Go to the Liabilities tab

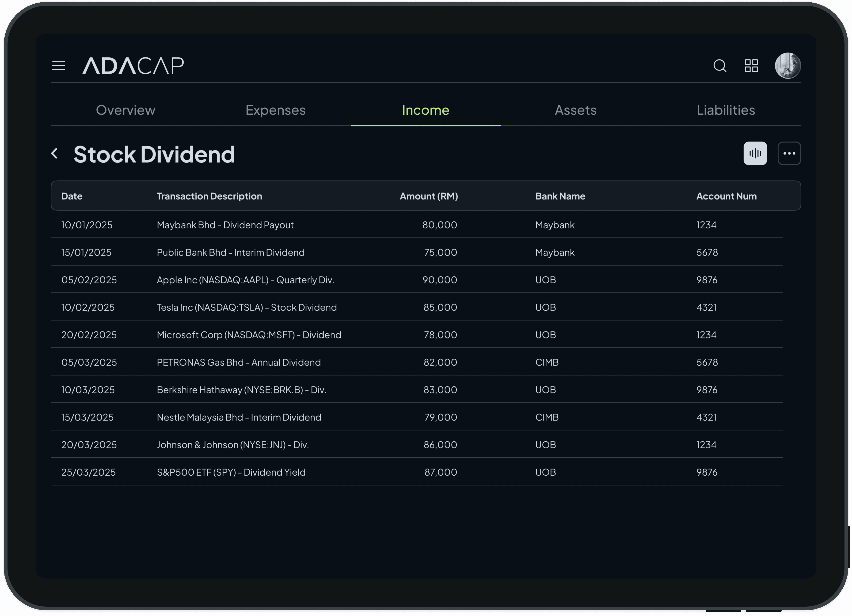(725, 110)
